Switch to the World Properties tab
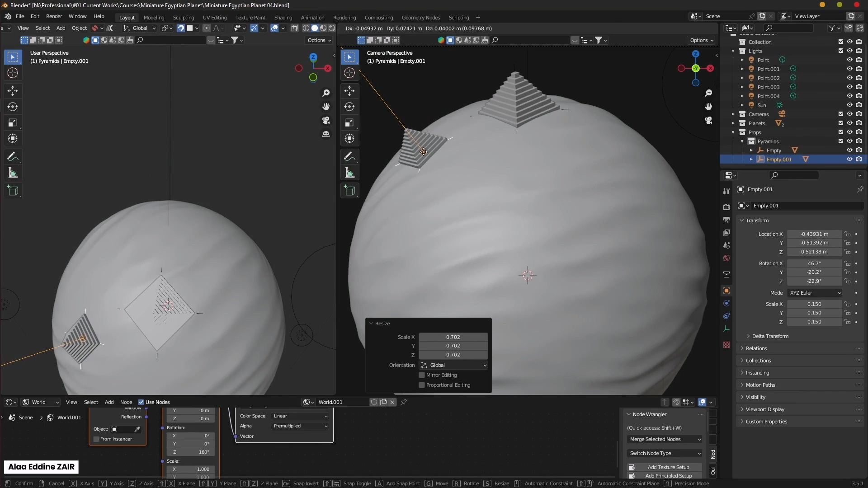The image size is (868, 488). [x=726, y=258]
